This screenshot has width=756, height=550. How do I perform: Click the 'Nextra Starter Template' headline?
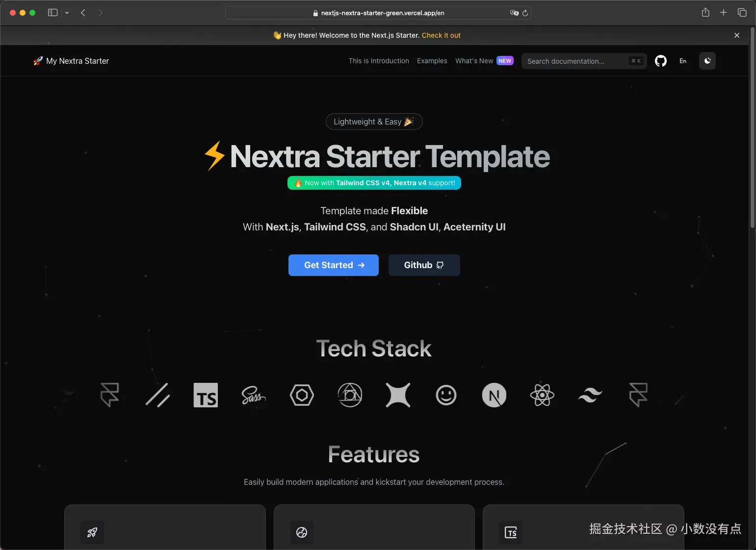[x=390, y=156]
